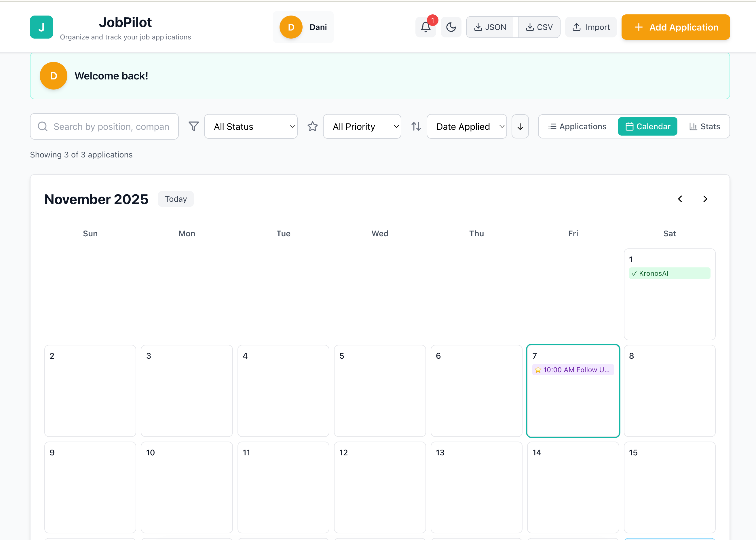Click the star priority icon
756x540 pixels.
coord(312,126)
